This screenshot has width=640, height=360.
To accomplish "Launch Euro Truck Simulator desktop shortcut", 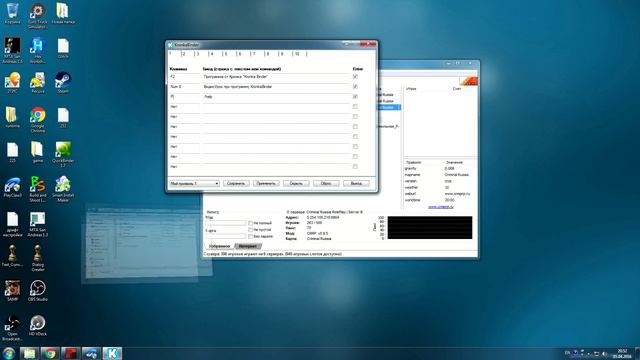I will pyautogui.click(x=38, y=16).
